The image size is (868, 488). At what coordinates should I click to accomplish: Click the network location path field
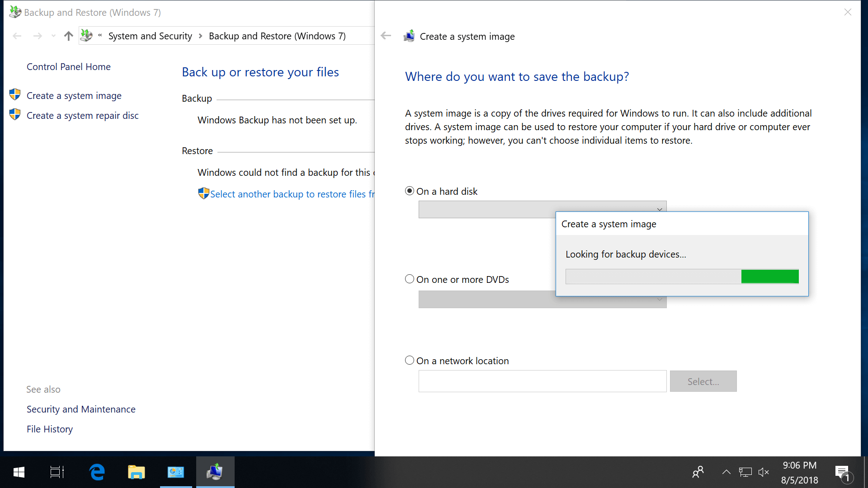coord(542,381)
